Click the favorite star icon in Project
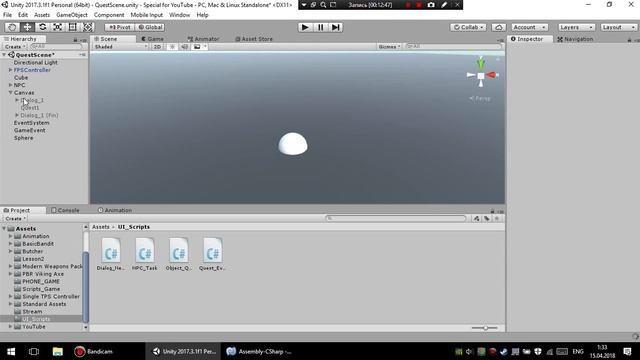The height and width of the screenshot is (360, 640). (x=497, y=219)
